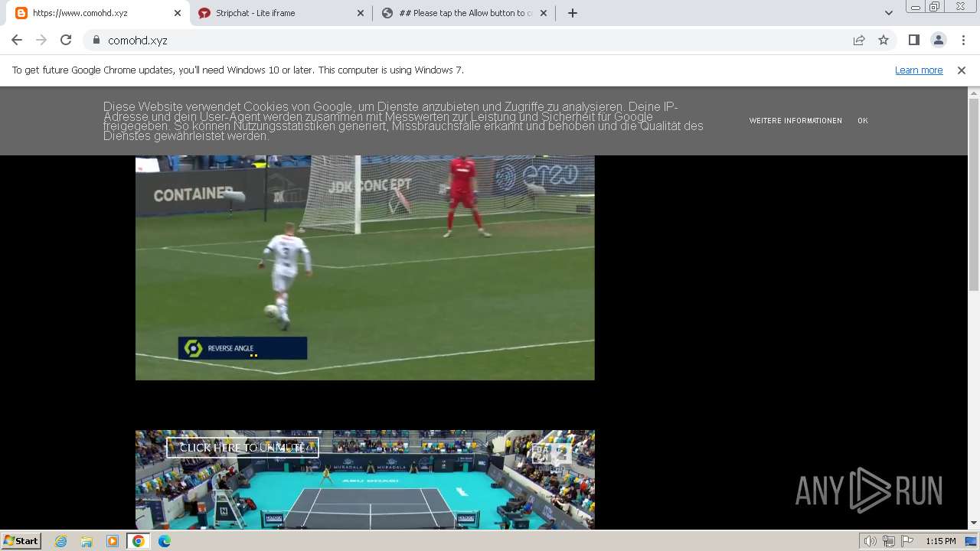Viewport: 980px width, 551px height.
Task: Show the clock reading 1:15 PM
Action: click(x=941, y=541)
